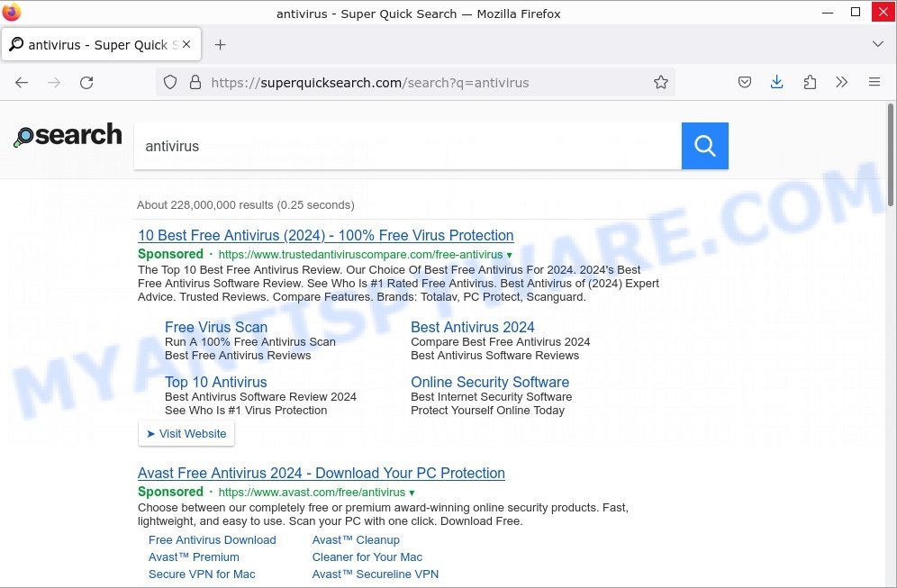Screen dimensions: 897x588
Task: Open Cleaner for Your Mac link
Action: pyautogui.click(x=367, y=557)
